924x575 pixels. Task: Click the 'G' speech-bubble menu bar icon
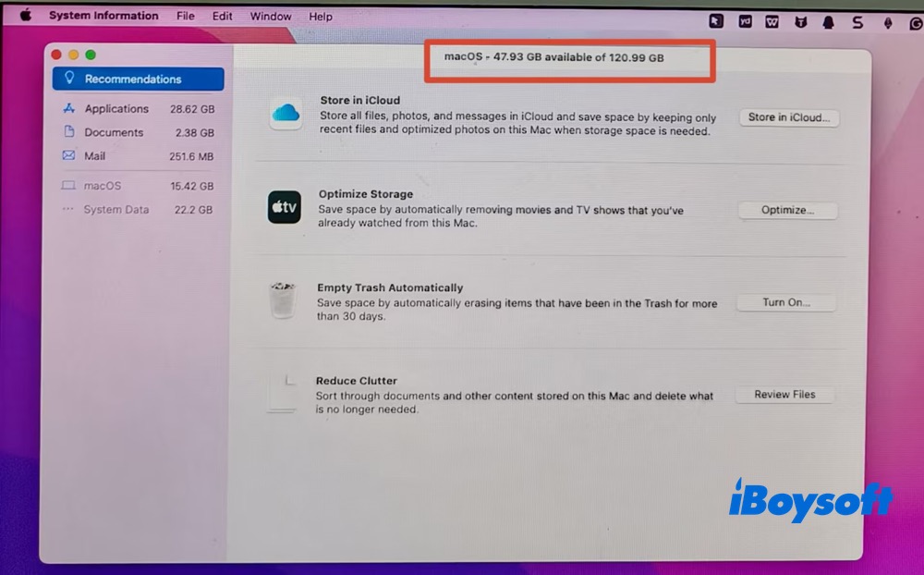coord(916,23)
